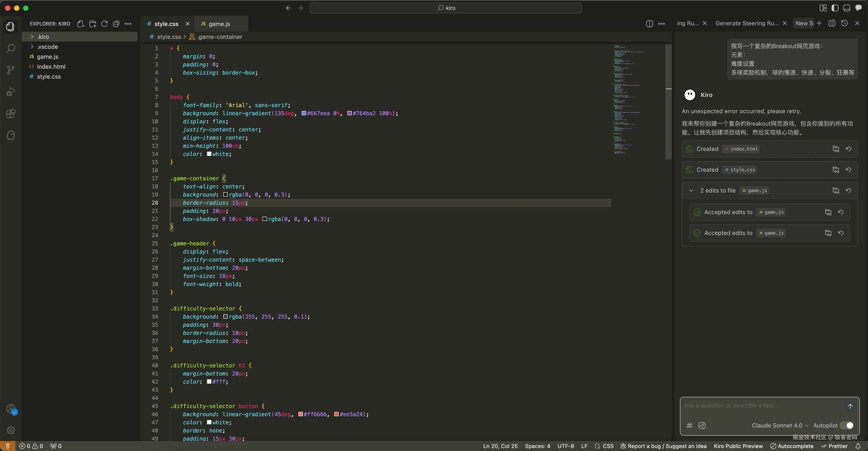This screenshot has height=451, width=868.
Task: Collapse the 2 edits to file section
Action: coord(691,191)
